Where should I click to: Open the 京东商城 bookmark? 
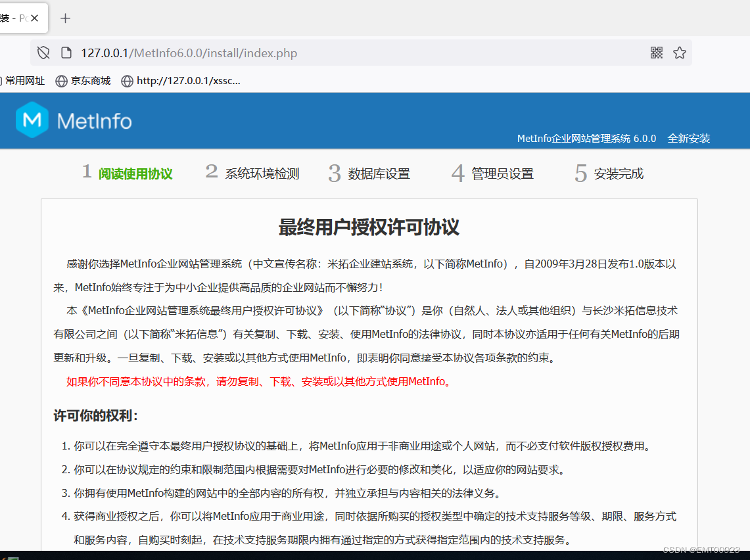click(x=83, y=81)
